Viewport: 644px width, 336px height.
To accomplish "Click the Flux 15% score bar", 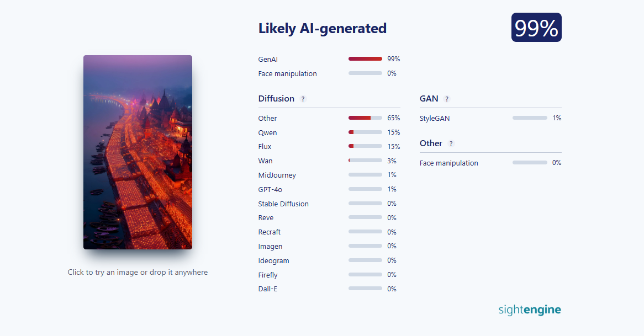I will pyautogui.click(x=365, y=147).
